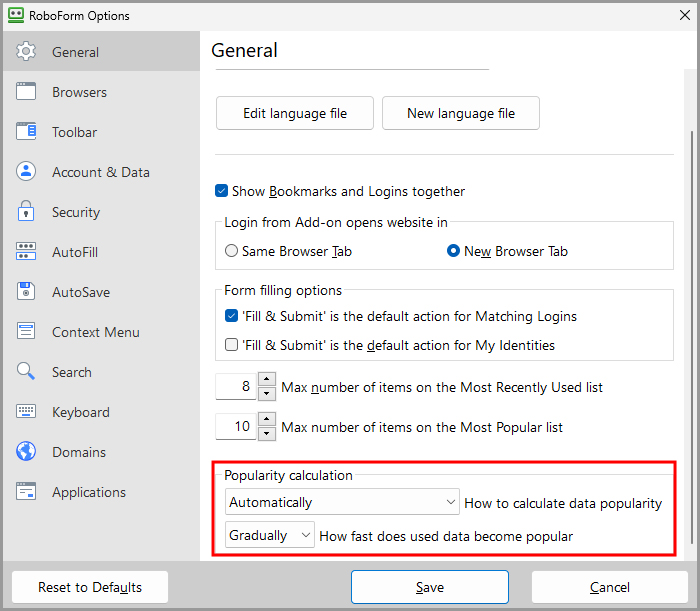The width and height of the screenshot is (700, 611).
Task: Increase Most Recently Used list max items
Action: [x=267, y=379]
